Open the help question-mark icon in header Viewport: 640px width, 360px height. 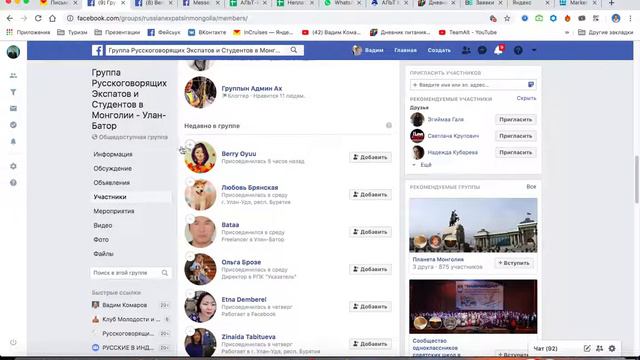pos(518,50)
